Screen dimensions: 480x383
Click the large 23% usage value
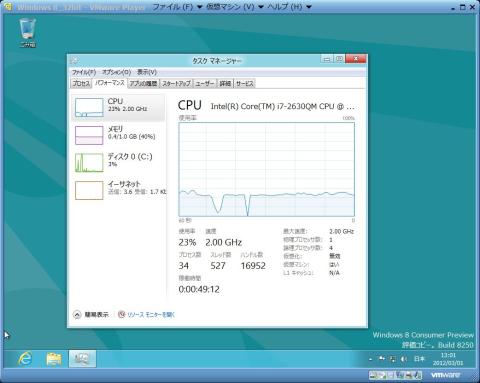click(187, 242)
